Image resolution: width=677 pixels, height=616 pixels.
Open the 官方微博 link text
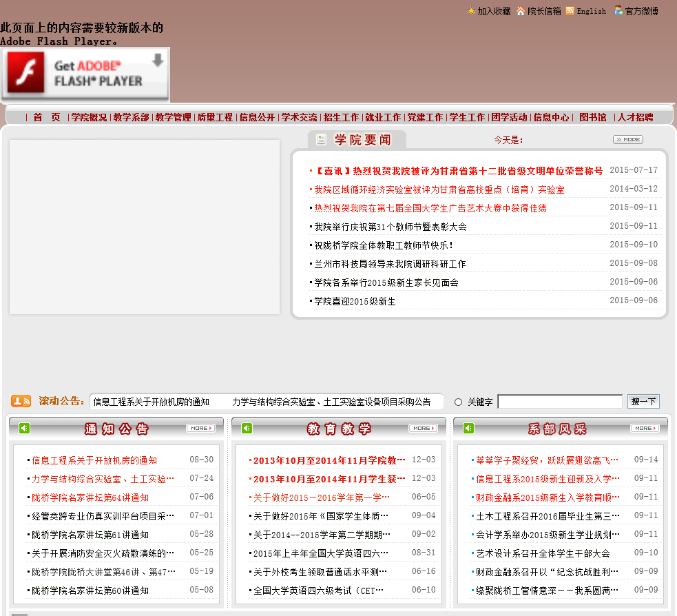(x=642, y=11)
